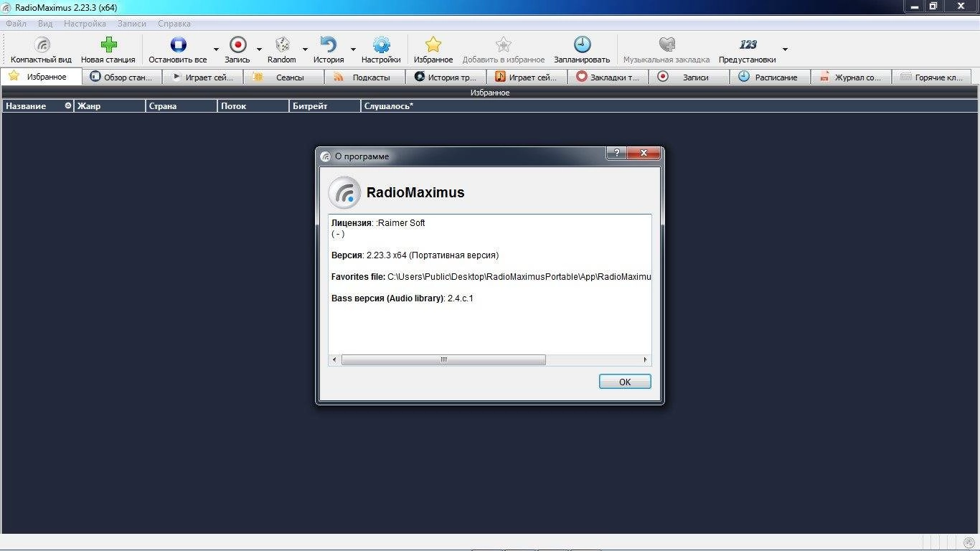Minimize the RadioMaximus main window
The width and height of the screenshot is (980, 551).
[x=913, y=6]
